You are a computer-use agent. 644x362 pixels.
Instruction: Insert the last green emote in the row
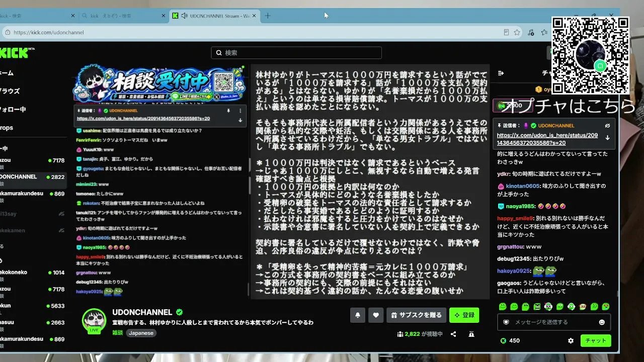[x=606, y=306]
